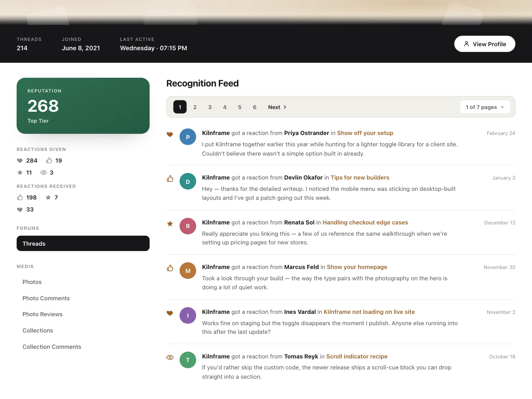The height and width of the screenshot is (399, 532).
Task: Click eye icon under Reactions Given
Action: click(x=44, y=172)
